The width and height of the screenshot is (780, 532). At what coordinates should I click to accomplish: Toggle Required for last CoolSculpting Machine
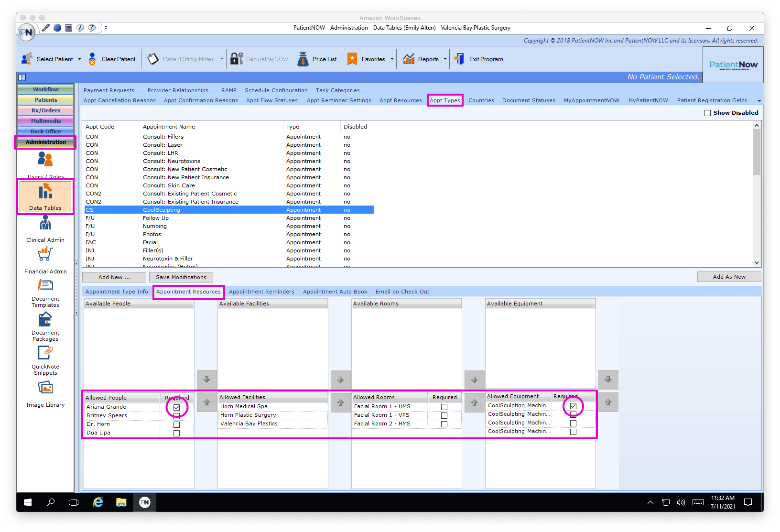tap(574, 432)
